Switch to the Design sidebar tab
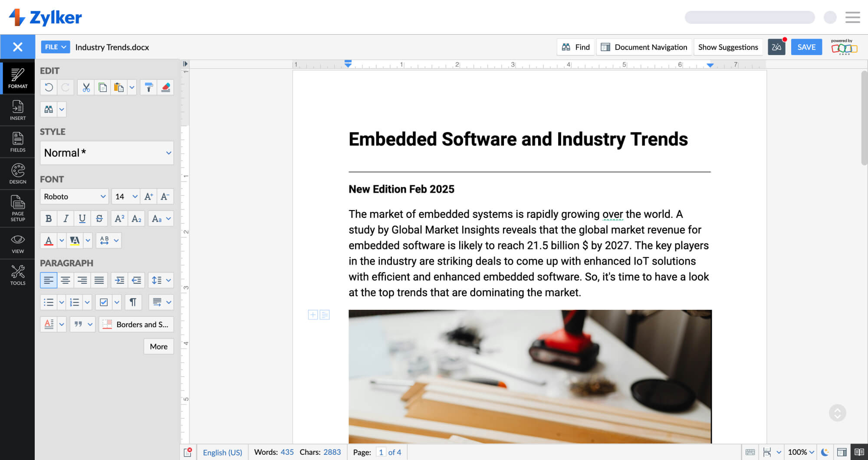Screen dimensions: 868x460 pyautogui.click(x=18, y=174)
